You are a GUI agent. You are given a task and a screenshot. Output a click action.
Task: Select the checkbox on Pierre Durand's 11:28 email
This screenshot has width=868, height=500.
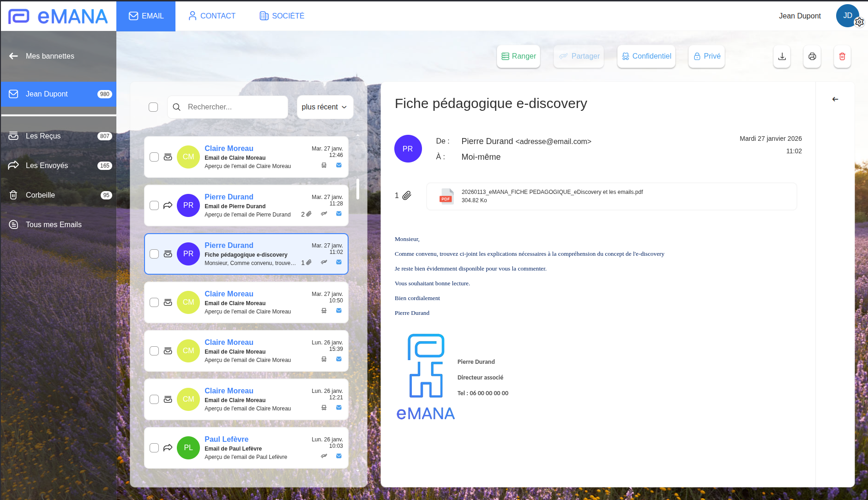(154, 205)
